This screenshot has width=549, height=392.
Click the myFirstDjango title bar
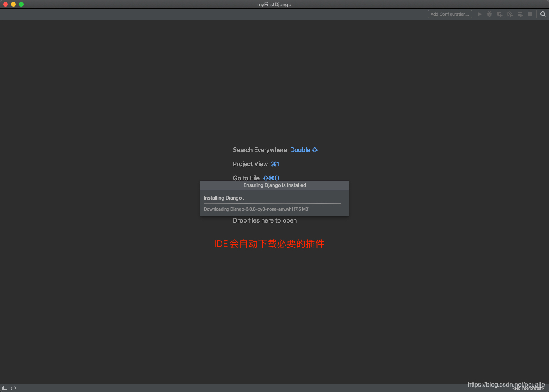click(274, 4)
